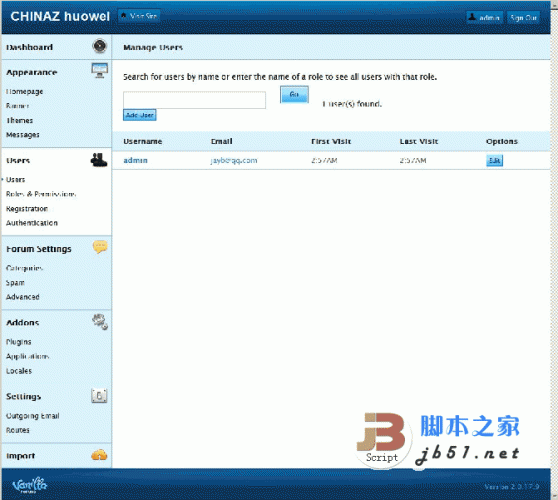
Task: Open the Import section
Action: [x=21, y=456]
